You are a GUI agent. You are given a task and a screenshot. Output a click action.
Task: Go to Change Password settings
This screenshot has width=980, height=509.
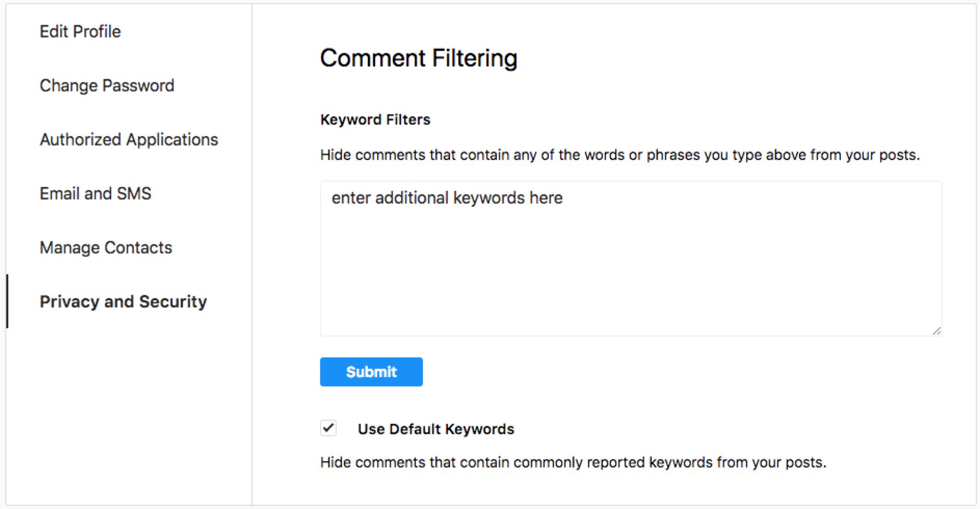pyautogui.click(x=107, y=86)
